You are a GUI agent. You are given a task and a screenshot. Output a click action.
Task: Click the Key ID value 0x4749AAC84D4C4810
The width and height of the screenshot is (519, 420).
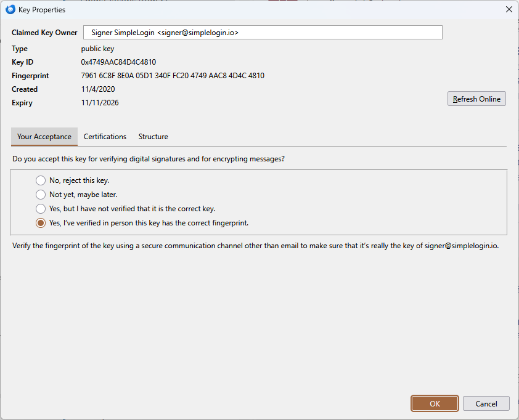point(118,62)
